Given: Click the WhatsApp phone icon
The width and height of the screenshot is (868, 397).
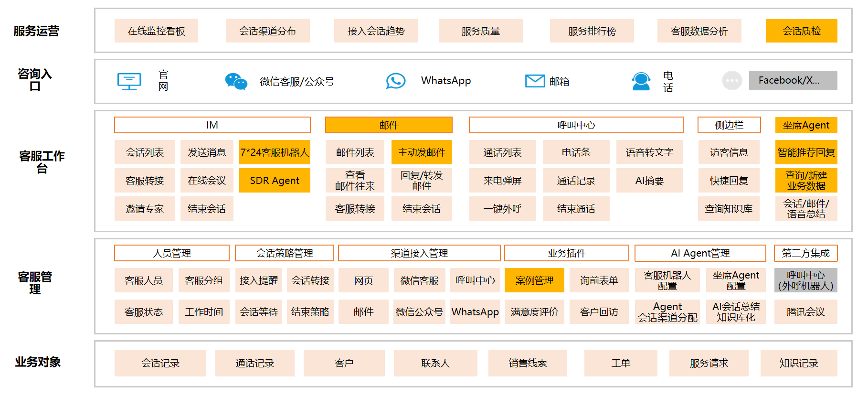Looking at the screenshot, I should point(396,81).
